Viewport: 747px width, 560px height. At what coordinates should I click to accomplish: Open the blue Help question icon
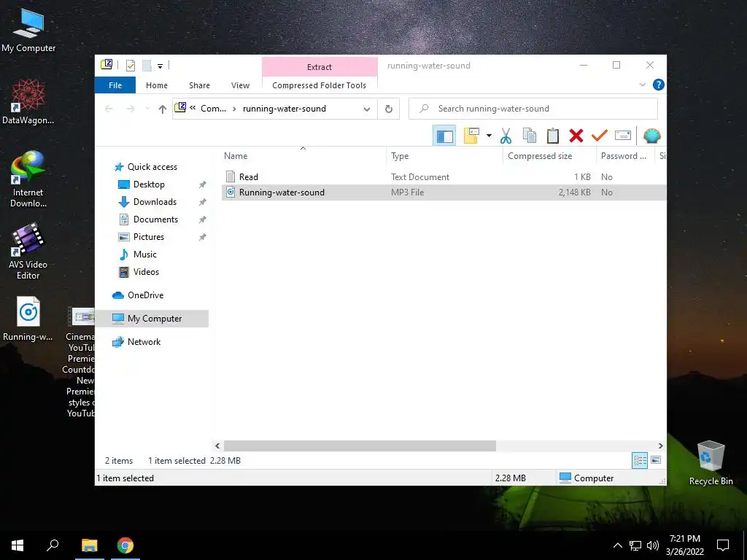point(659,85)
